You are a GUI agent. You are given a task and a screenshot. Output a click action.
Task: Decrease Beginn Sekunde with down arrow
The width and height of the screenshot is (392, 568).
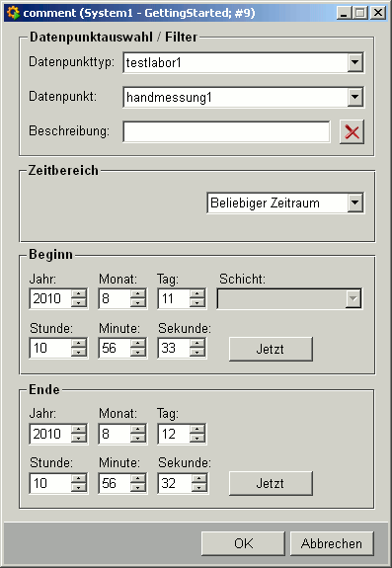tap(197, 353)
